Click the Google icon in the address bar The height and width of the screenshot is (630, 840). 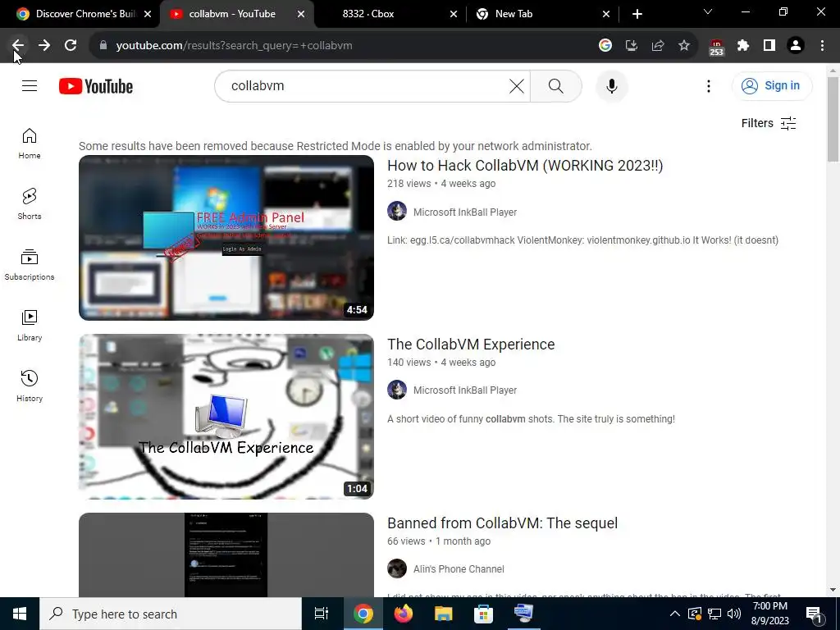(x=605, y=46)
